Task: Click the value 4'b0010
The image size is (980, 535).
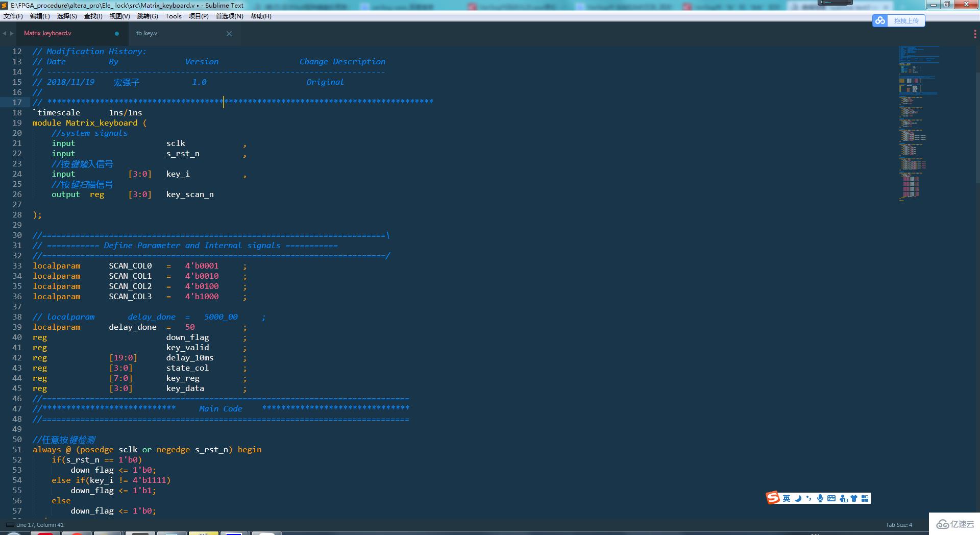Action: click(202, 276)
